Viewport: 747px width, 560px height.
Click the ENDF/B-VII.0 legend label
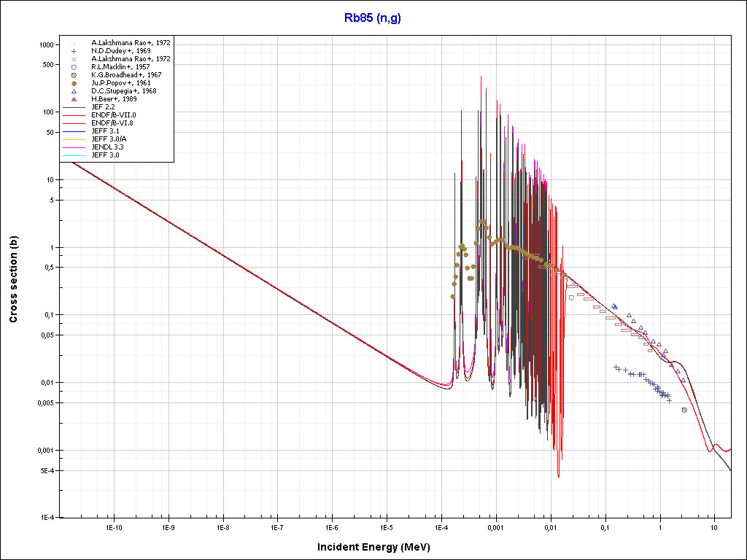point(113,115)
